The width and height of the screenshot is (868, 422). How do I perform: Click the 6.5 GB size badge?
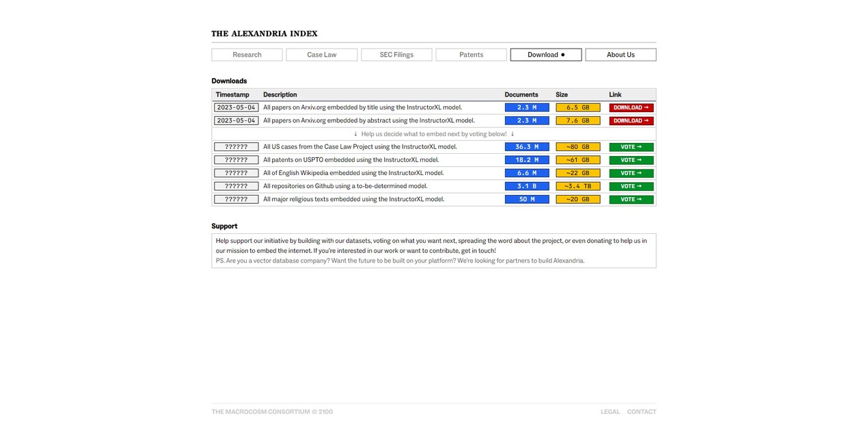[578, 107]
